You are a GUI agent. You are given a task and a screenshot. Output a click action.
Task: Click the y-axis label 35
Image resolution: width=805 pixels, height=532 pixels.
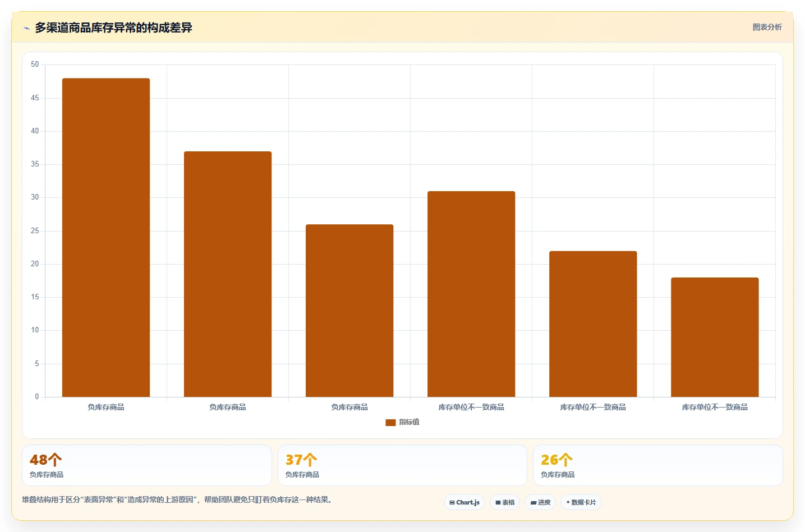pos(35,164)
